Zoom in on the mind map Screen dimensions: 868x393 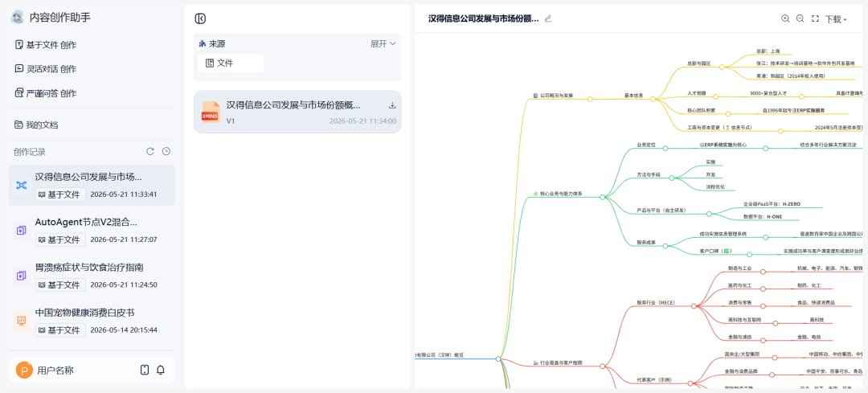785,18
